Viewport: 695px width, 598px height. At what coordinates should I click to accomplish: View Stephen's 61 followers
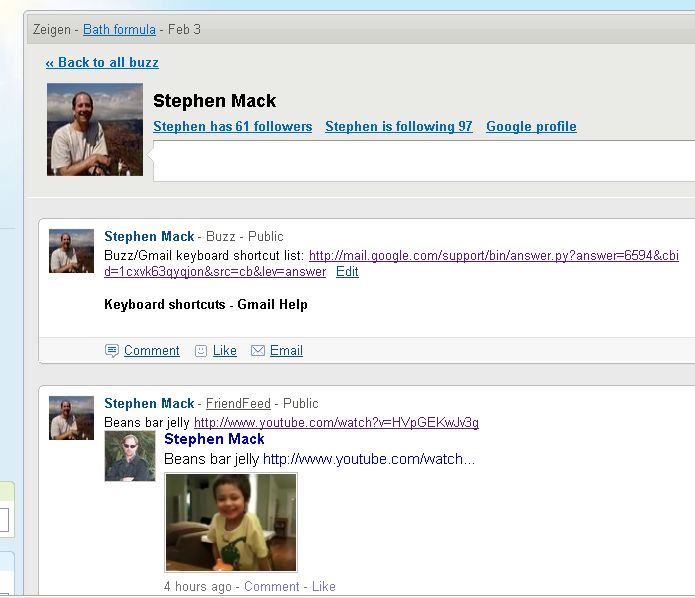(232, 127)
